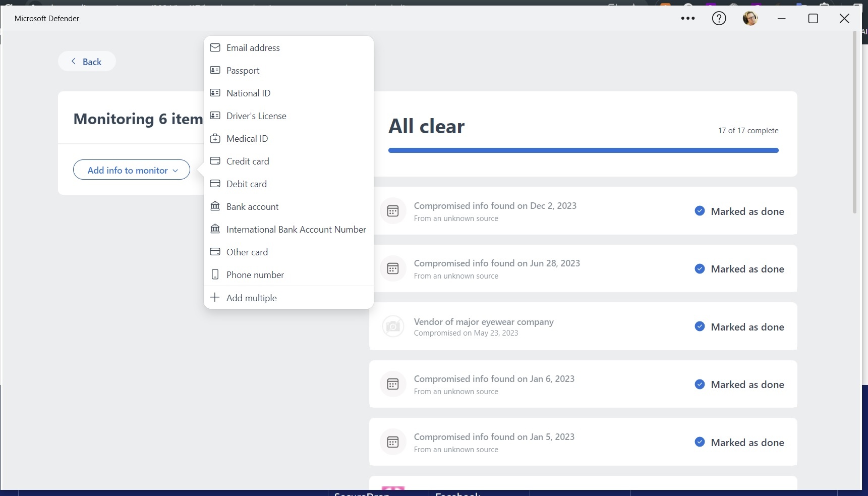The height and width of the screenshot is (496, 868).
Task: Click the bank icon beside International Bank Account Number
Action: [x=215, y=229]
